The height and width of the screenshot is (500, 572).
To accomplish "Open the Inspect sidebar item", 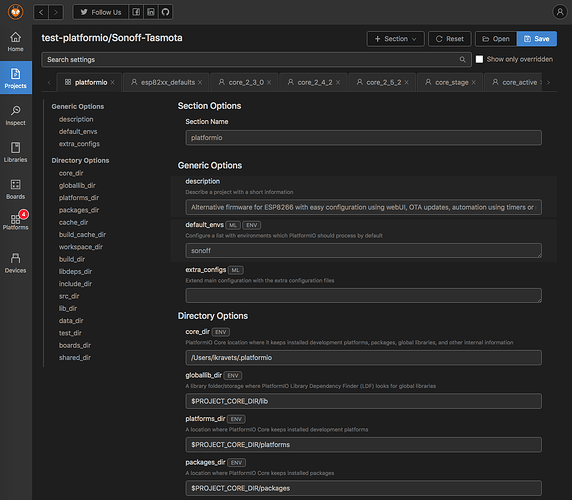I will coord(15,115).
